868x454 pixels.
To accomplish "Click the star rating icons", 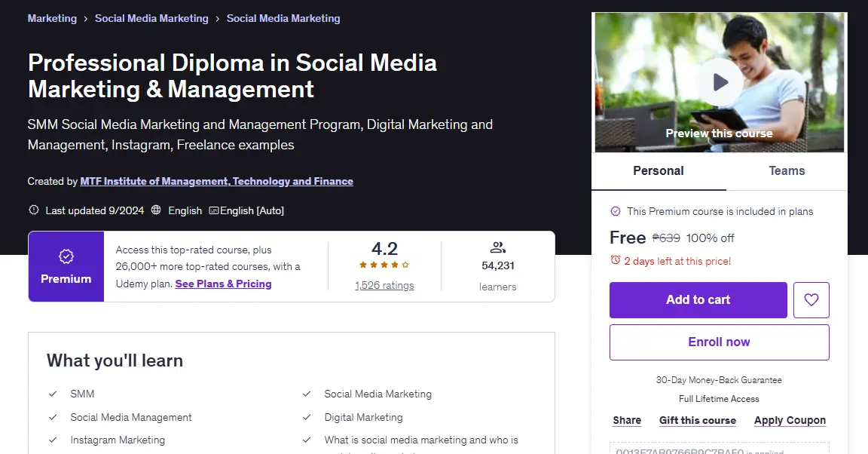I will click(x=384, y=265).
